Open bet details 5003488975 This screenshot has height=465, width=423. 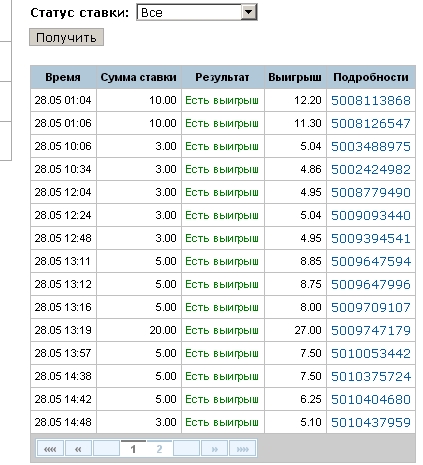(371, 146)
